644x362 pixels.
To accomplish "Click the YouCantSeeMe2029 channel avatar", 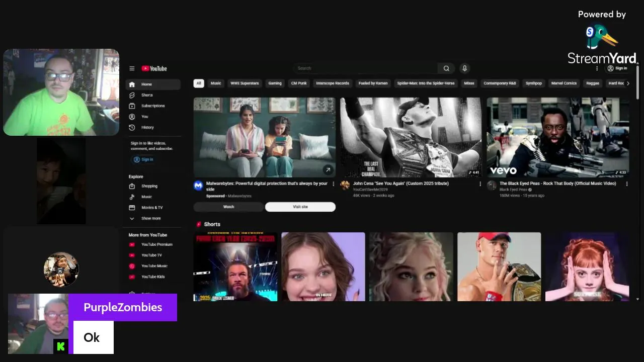I will (345, 185).
